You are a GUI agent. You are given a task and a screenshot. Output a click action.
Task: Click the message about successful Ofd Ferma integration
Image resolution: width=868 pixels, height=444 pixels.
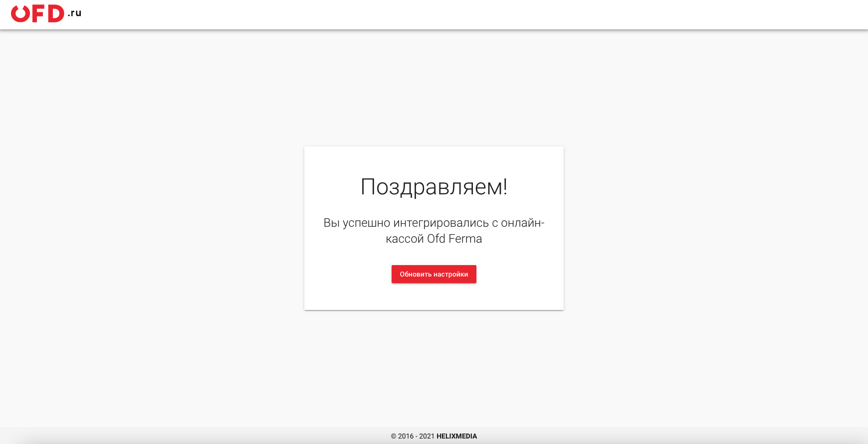pos(434,231)
